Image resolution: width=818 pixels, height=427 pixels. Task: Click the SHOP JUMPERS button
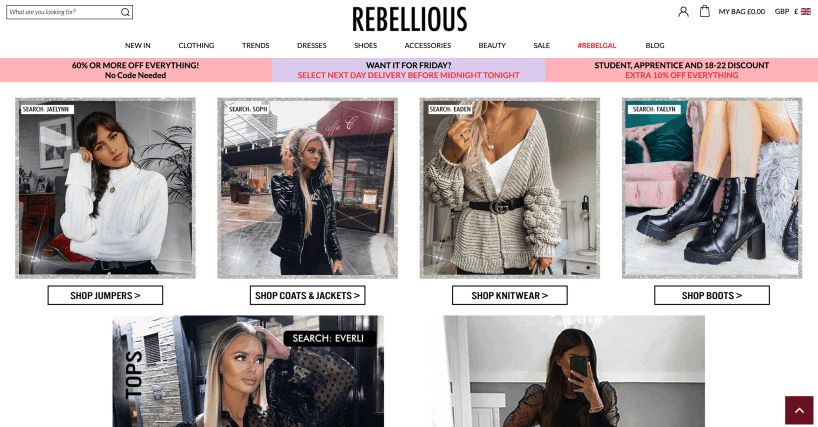click(x=105, y=295)
